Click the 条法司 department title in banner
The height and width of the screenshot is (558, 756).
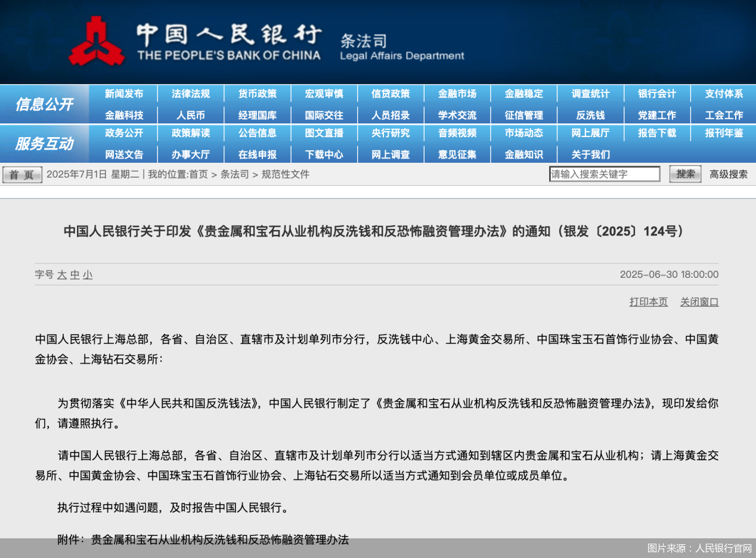click(364, 41)
